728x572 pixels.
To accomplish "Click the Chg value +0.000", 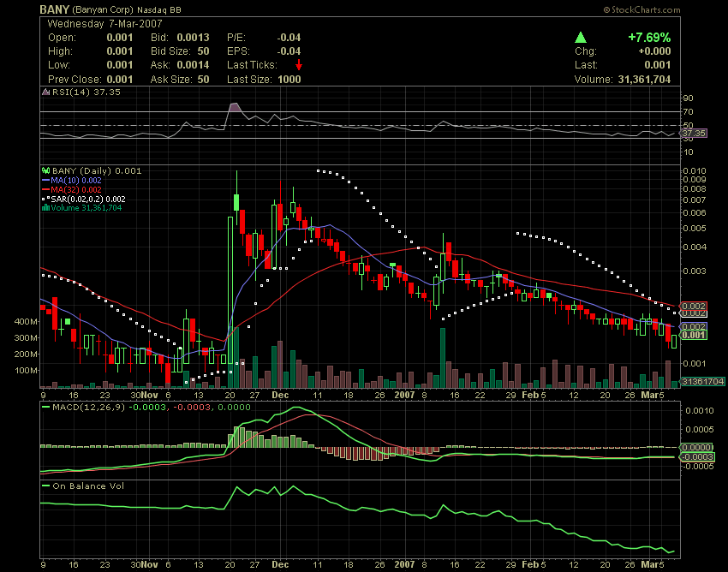I will [654, 51].
